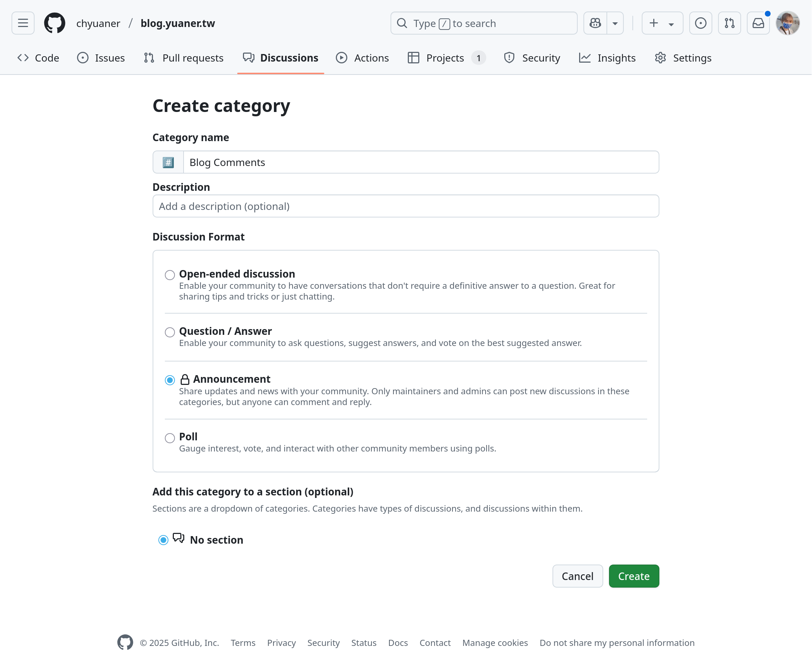Select Open-ended discussion format
812x656 pixels.
170,275
